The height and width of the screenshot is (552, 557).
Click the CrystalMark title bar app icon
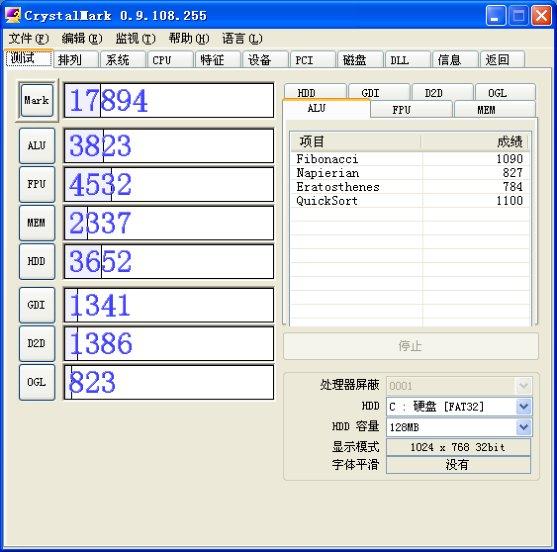13,15
